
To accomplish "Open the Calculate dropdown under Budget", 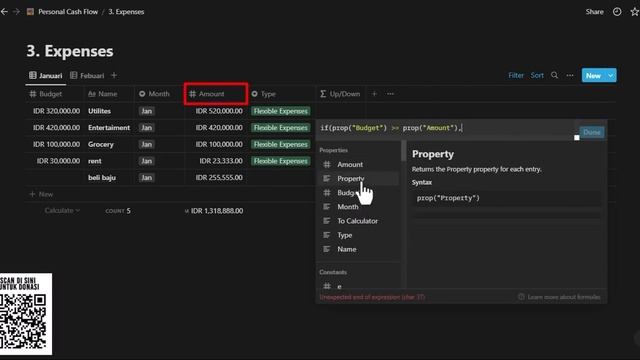I will coord(62,211).
